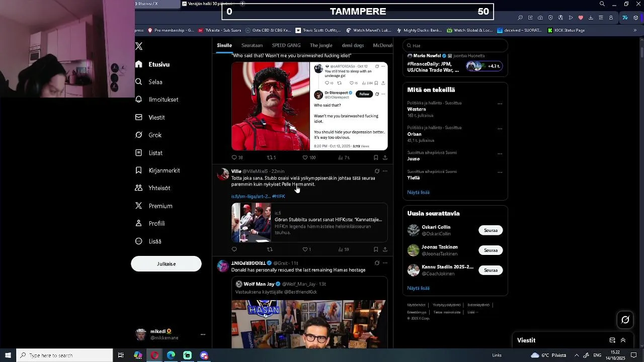Open more options for Ville's post
The height and width of the screenshot is (362, 644).
pyautogui.click(x=385, y=171)
